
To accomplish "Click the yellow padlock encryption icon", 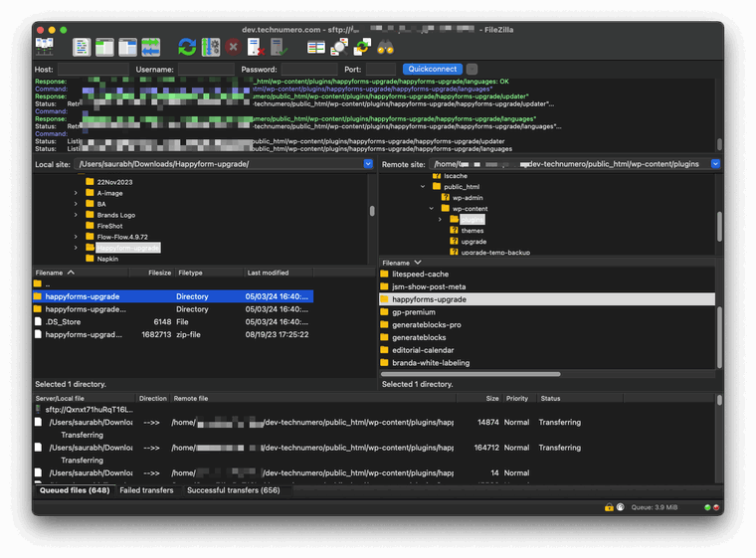I will (x=609, y=507).
